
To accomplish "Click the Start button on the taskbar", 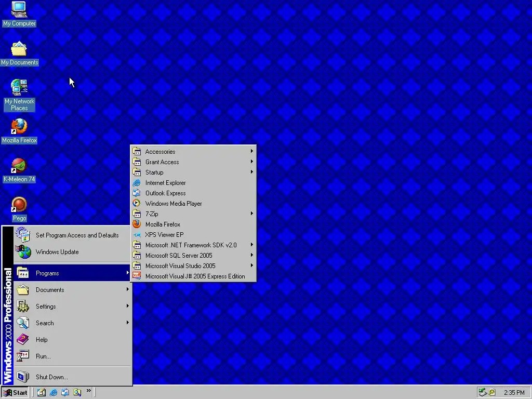I will 15,393.
